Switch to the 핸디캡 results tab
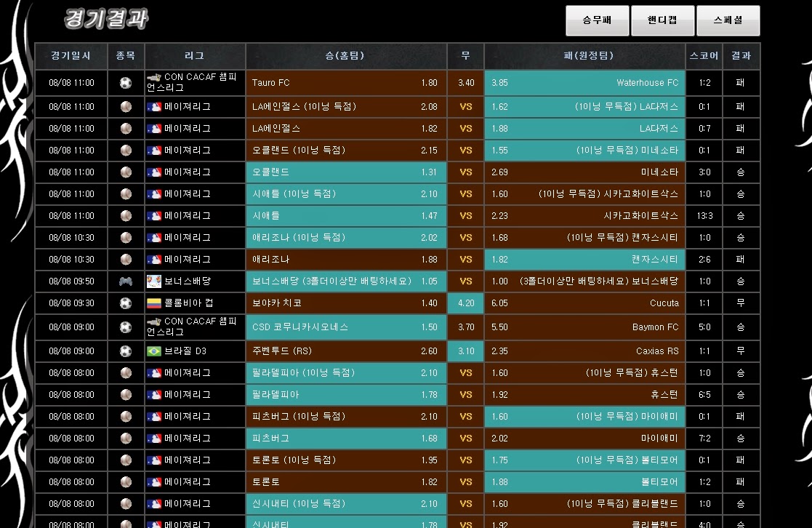The image size is (812, 528). (x=662, y=20)
